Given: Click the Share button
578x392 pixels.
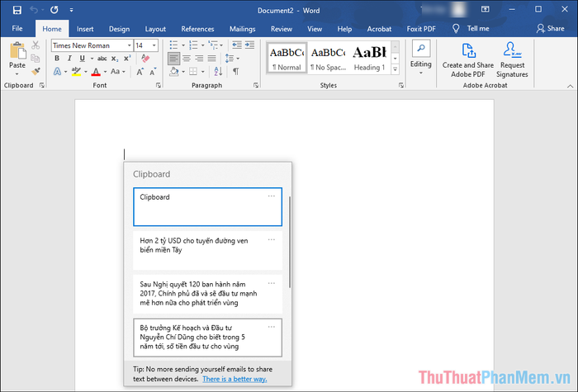Looking at the screenshot, I should point(551,28).
